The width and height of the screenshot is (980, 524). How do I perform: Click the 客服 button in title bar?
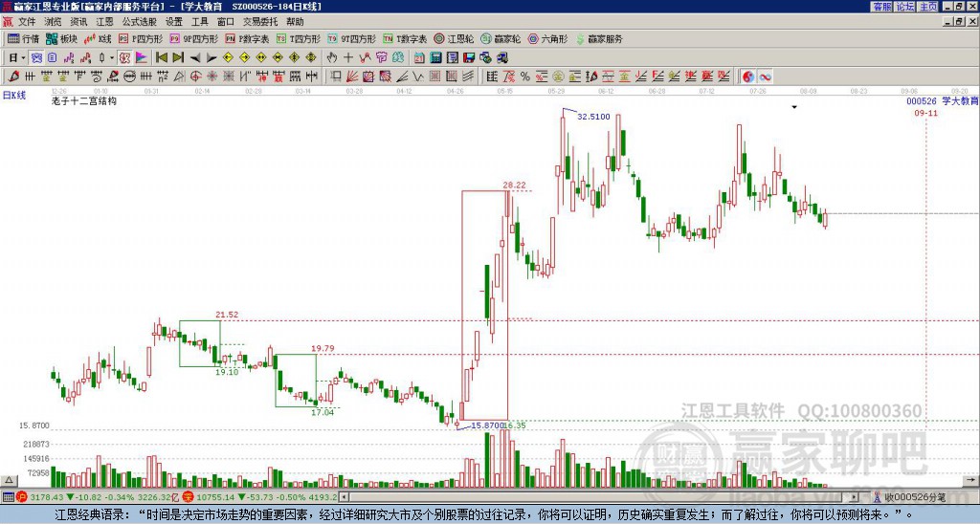tap(882, 7)
